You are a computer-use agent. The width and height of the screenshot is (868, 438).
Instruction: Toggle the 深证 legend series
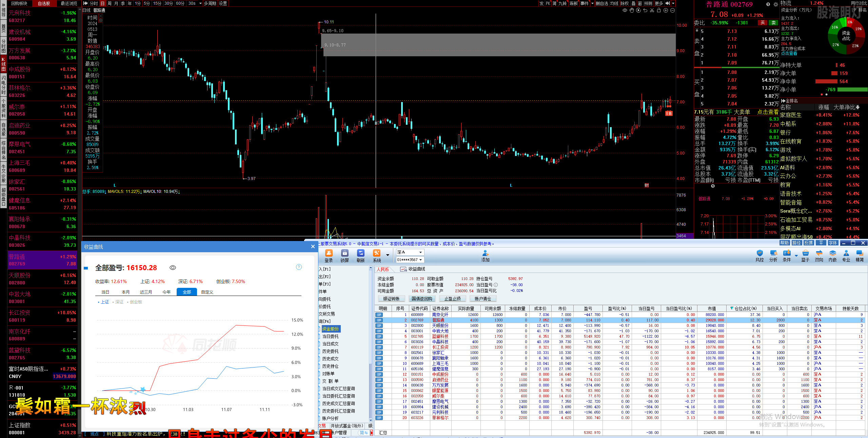point(118,302)
